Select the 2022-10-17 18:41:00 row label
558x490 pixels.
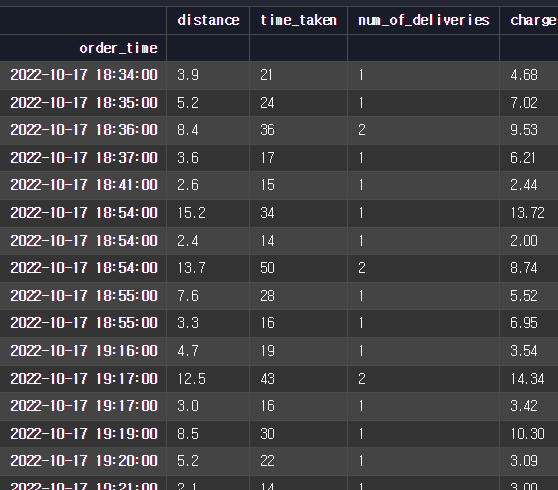(x=83, y=185)
